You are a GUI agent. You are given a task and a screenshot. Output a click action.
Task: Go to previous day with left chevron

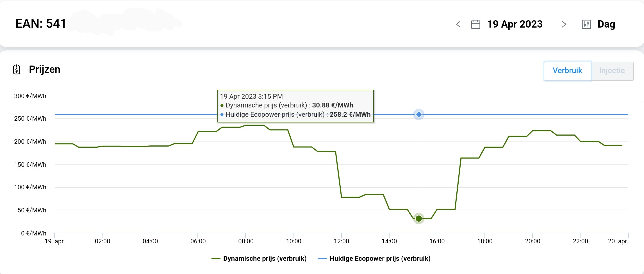(458, 24)
